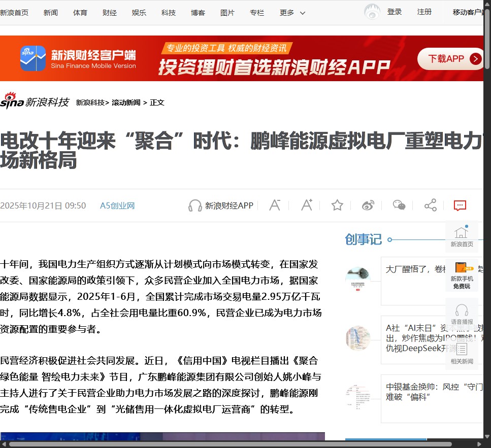The image size is (491, 448).
Task: Open the 创事记 section heading
Action: coord(363,239)
